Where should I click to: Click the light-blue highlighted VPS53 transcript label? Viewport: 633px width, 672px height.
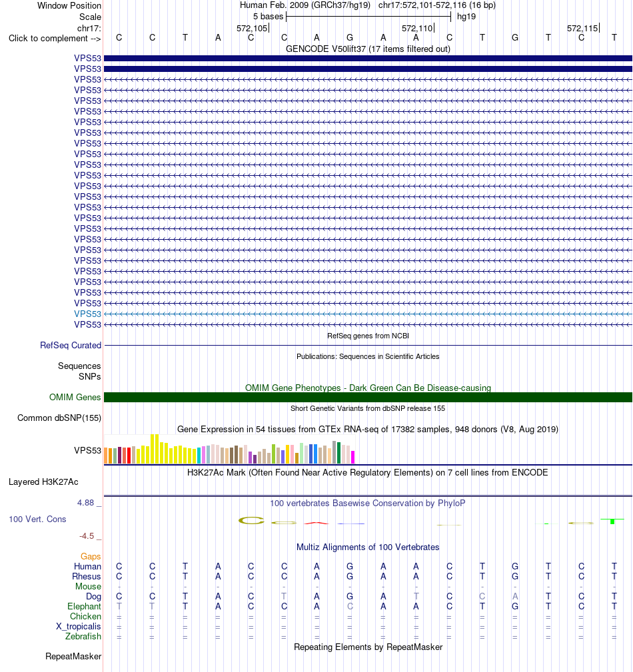[87, 314]
